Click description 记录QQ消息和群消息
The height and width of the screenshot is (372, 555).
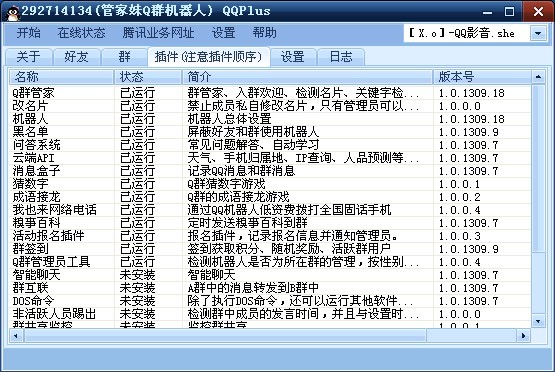coord(241,171)
